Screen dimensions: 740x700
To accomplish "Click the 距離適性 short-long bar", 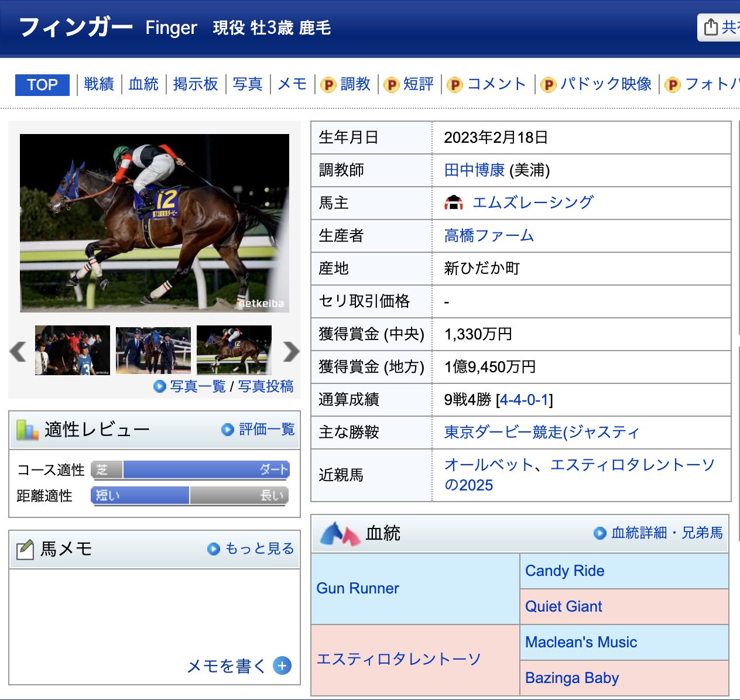I will tap(190, 496).
